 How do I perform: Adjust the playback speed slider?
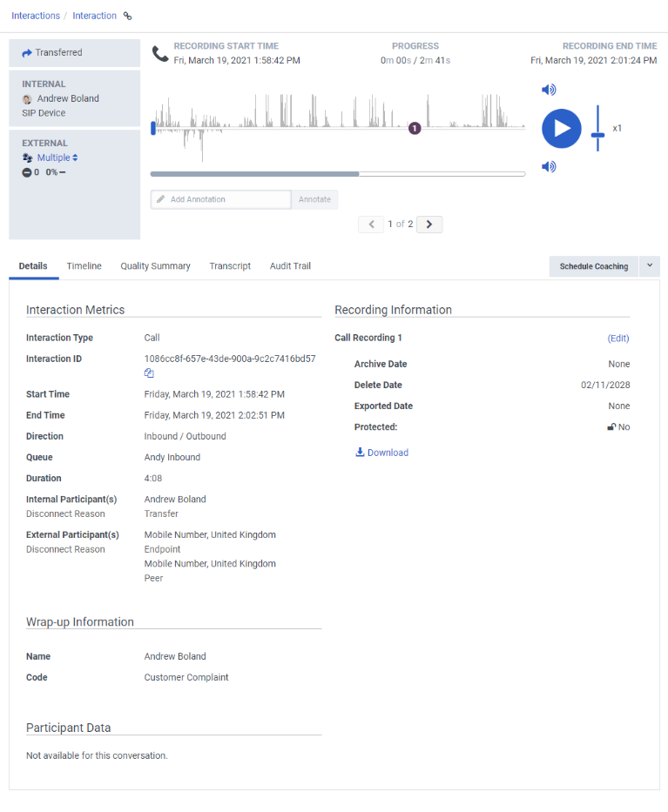597,135
